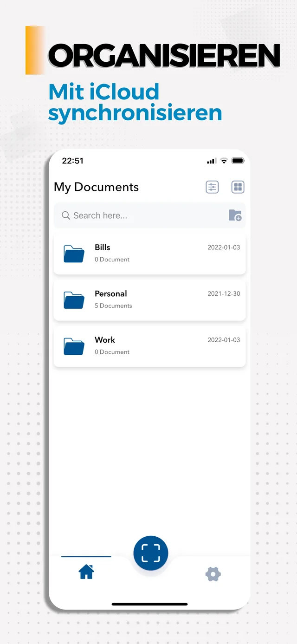297x644 pixels.
Task: Click the Bills date 2022-01-03
Action: (x=224, y=247)
